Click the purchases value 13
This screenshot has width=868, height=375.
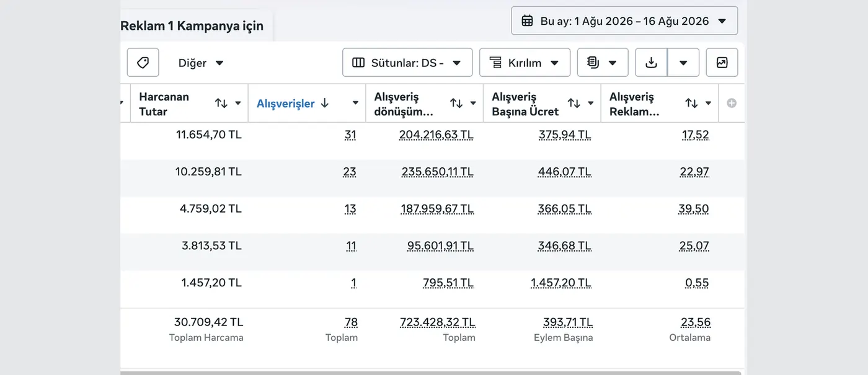tap(350, 209)
